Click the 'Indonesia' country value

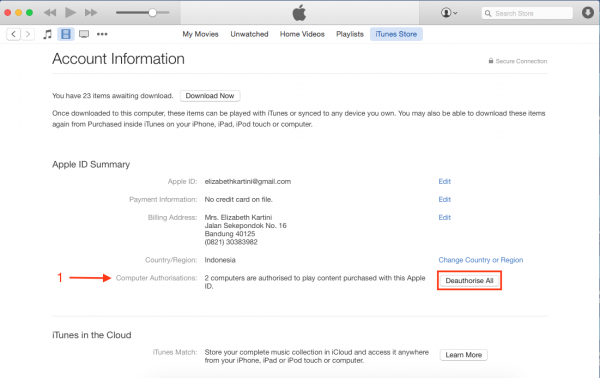(x=220, y=260)
